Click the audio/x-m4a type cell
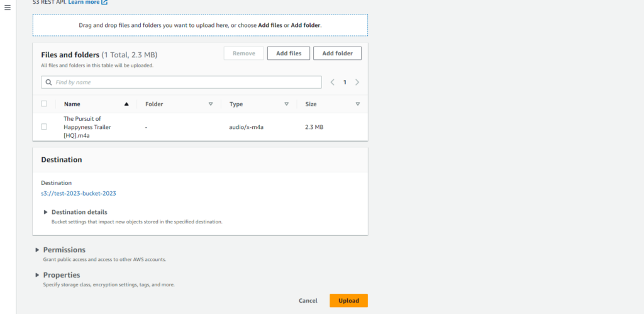Viewport: 644px width, 314px height. pyautogui.click(x=246, y=127)
